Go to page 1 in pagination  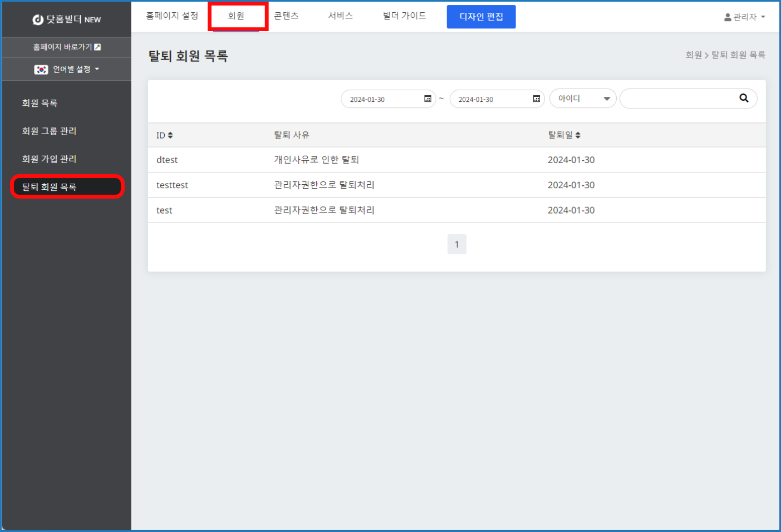click(456, 244)
